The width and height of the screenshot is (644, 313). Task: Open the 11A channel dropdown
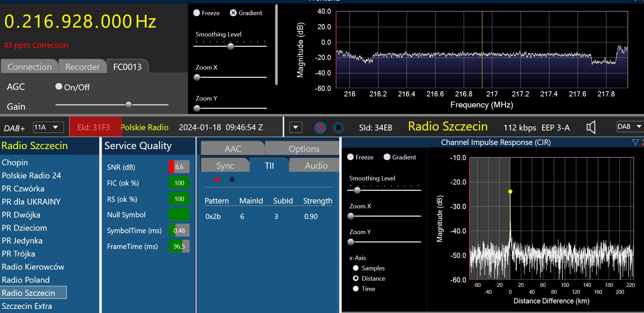click(x=49, y=127)
